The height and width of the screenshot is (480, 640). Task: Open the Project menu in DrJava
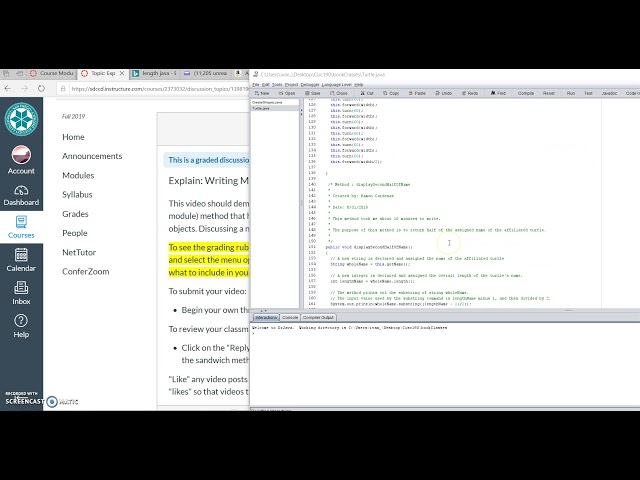point(291,84)
